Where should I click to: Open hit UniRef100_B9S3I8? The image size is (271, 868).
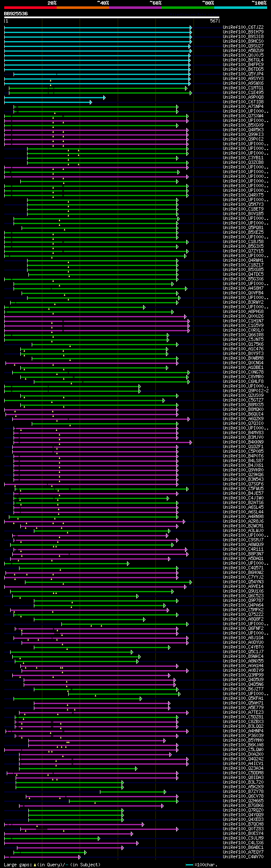(x=243, y=37)
